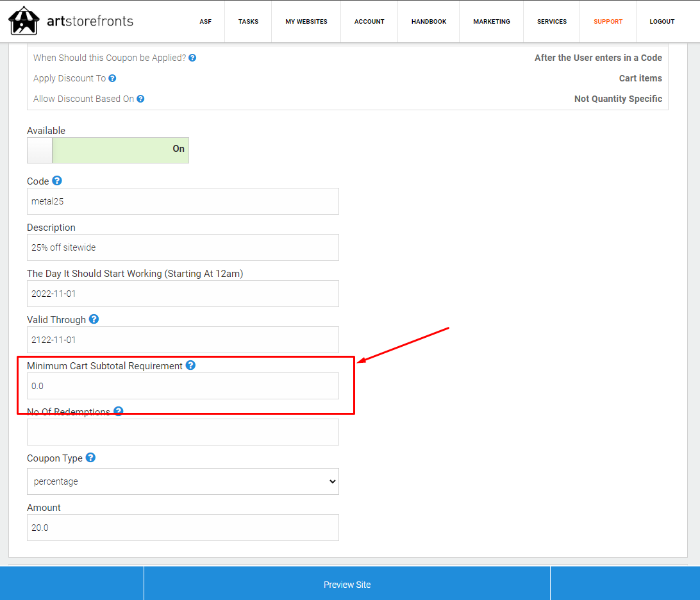Click the No Of Redemptions help icon
This screenshot has height=600, width=700.
(x=119, y=411)
